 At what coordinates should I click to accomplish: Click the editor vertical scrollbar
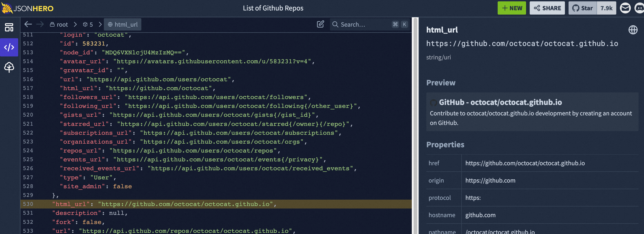coord(415,125)
